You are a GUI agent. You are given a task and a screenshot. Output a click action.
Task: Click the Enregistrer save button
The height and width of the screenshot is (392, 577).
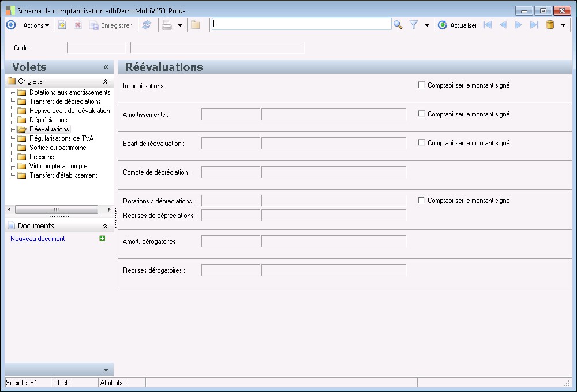111,25
